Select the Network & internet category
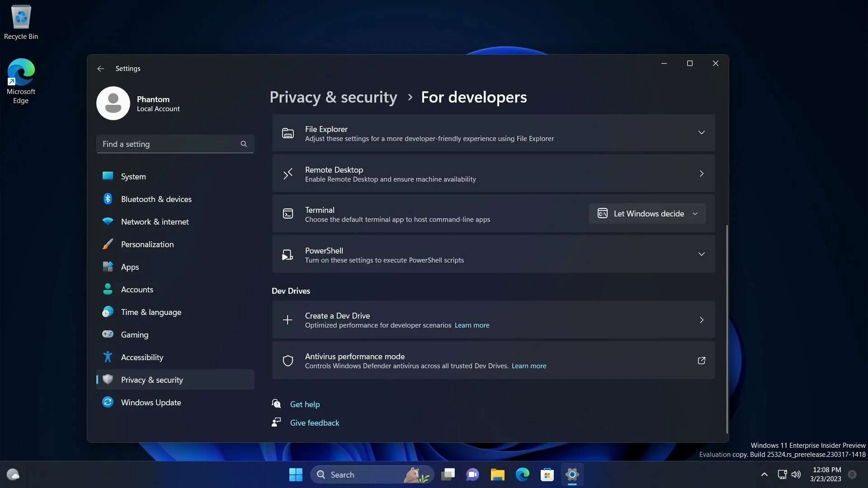The height and width of the screenshot is (488, 868). pyautogui.click(x=155, y=222)
